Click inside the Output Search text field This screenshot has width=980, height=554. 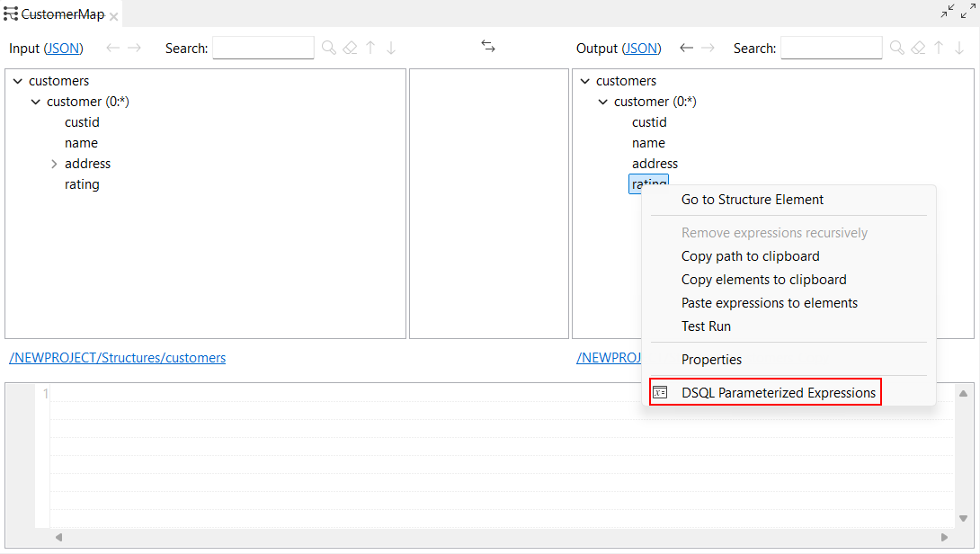[831, 47]
